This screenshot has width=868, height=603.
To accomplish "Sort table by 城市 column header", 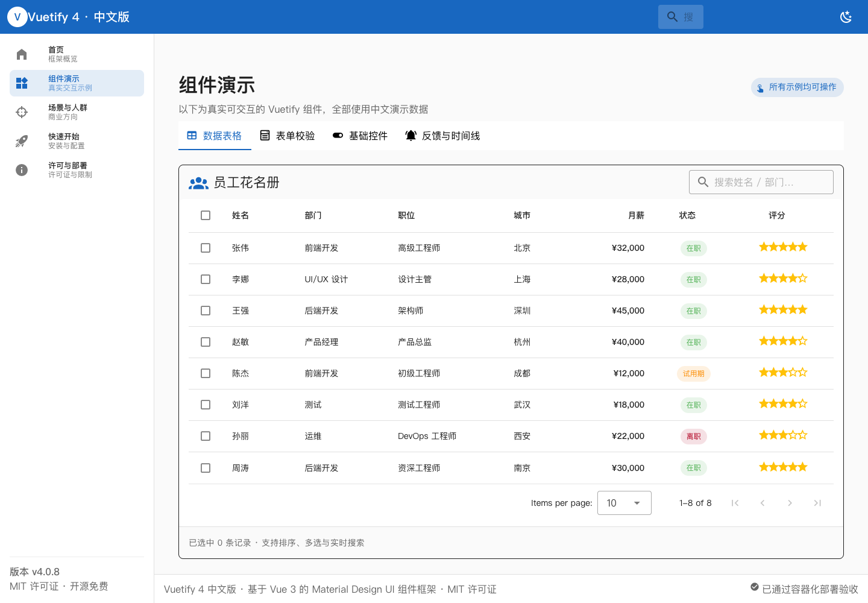I will click(522, 215).
